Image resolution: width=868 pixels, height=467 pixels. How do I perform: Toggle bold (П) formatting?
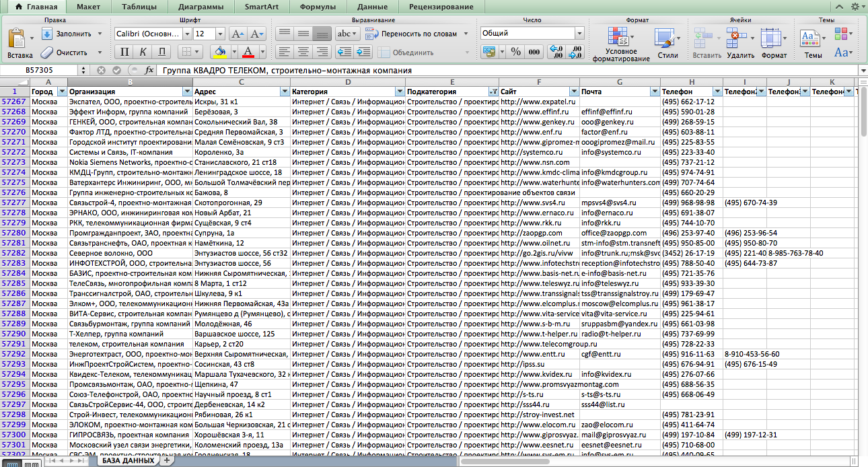tap(124, 52)
